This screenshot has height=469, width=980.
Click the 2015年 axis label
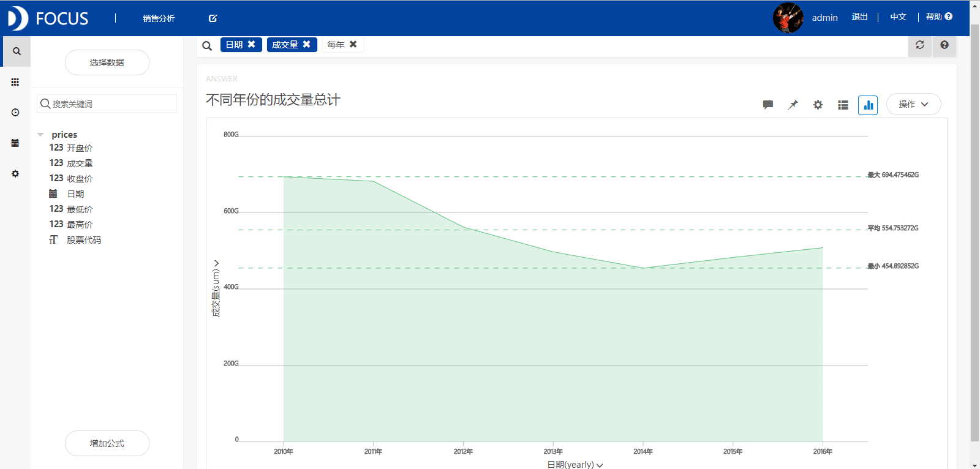(x=733, y=452)
